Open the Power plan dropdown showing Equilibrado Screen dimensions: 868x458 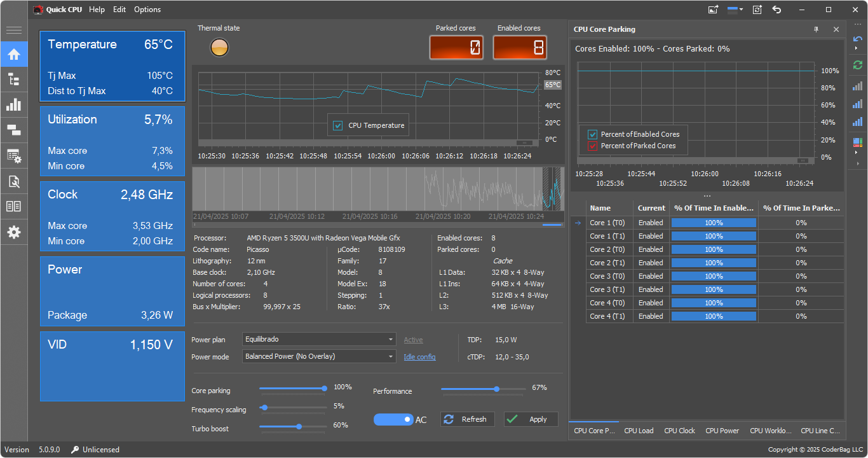coord(319,340)
